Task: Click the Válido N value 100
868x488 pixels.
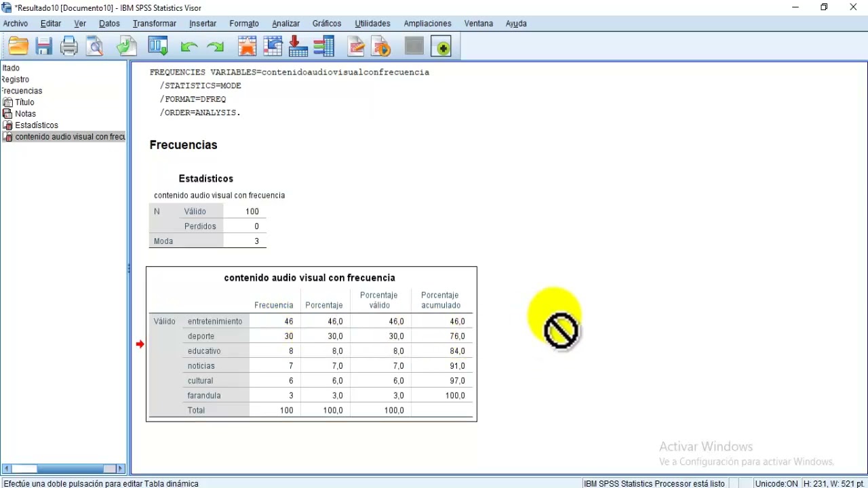Action: [x=245, y=211]
